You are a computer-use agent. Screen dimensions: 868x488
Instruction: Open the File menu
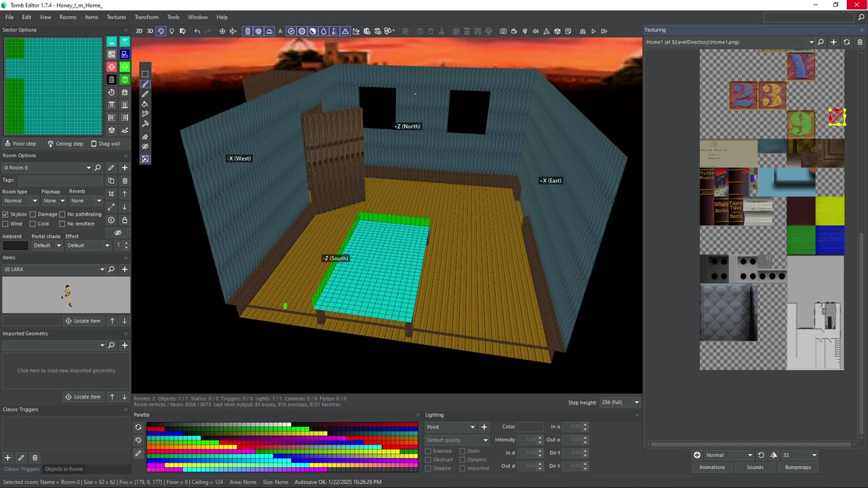[9, 17]
